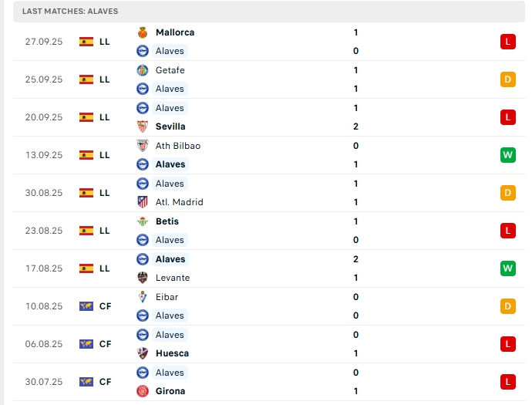Click the orange D badge for Getafe match
The width and height of the screenshot is (532, 405).
coord(507,79)
